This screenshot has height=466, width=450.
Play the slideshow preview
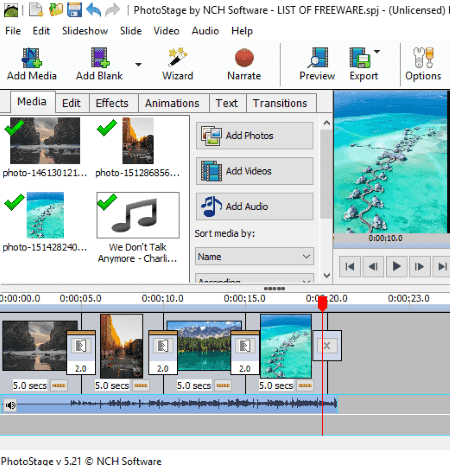coord(396,266)
